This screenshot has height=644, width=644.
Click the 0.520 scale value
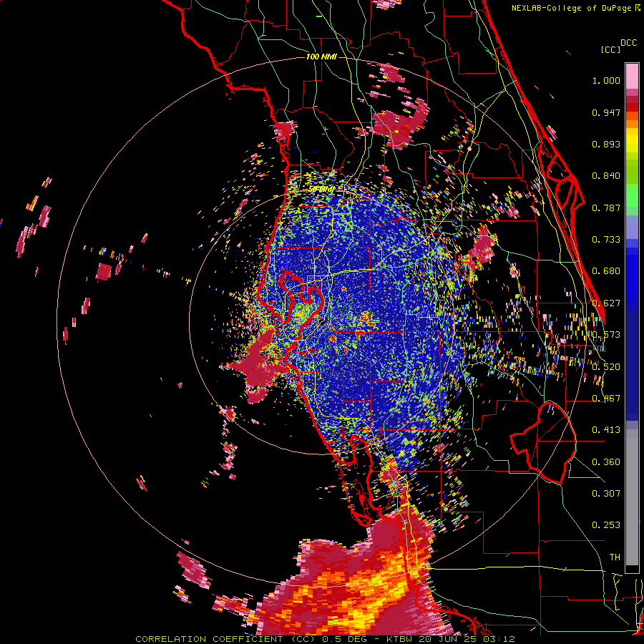click(x=606, y=367)
